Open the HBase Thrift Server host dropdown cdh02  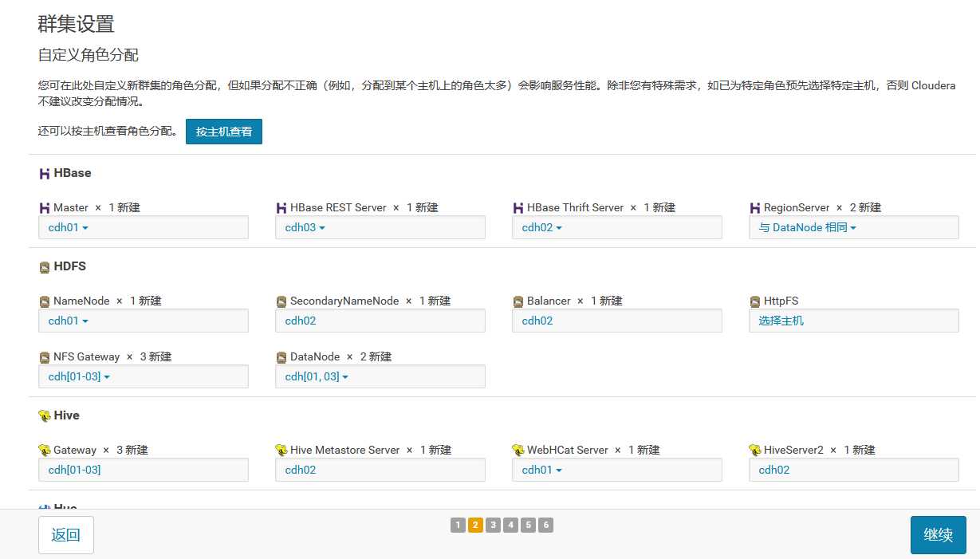pos(542,227)
